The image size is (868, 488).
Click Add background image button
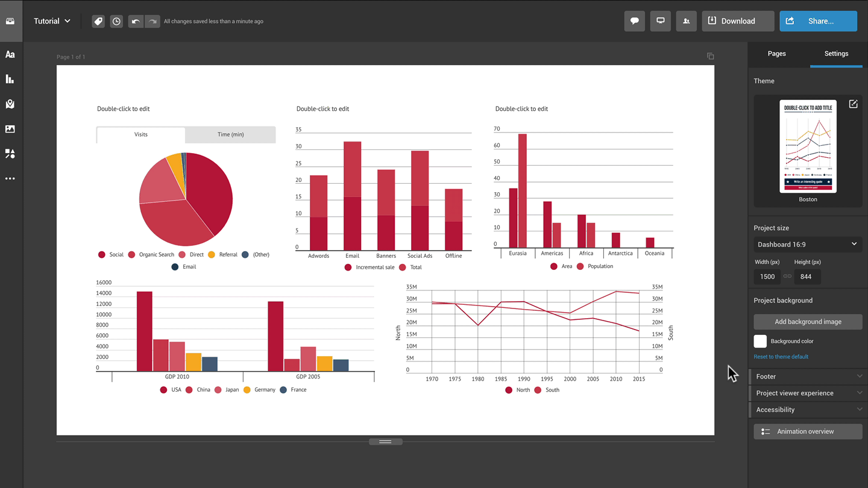point(808,322)
